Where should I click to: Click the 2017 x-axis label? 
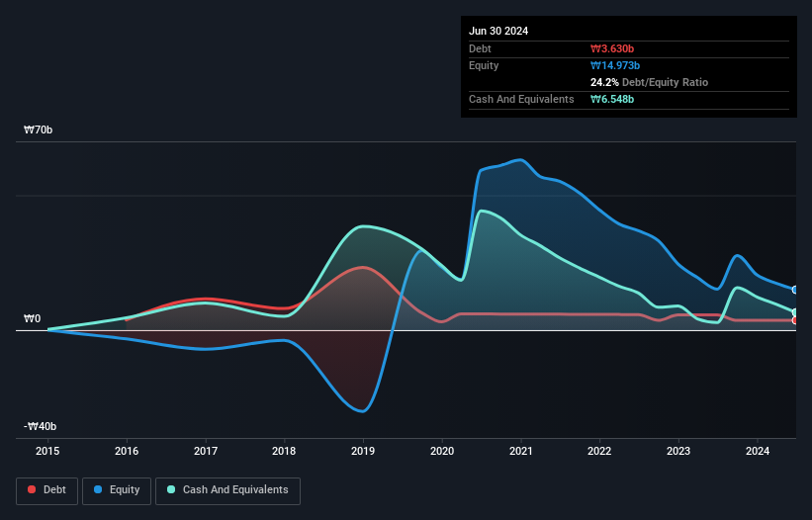(x=206, y=451)
